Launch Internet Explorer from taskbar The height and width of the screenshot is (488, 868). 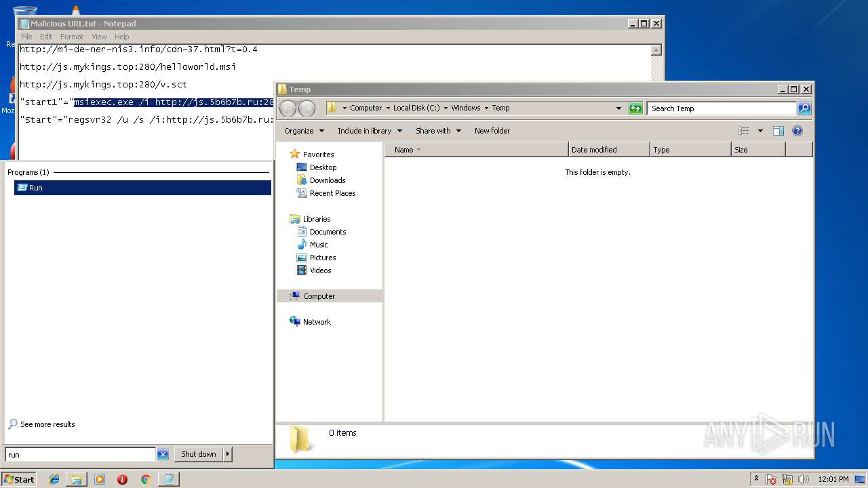coord(54,479)
